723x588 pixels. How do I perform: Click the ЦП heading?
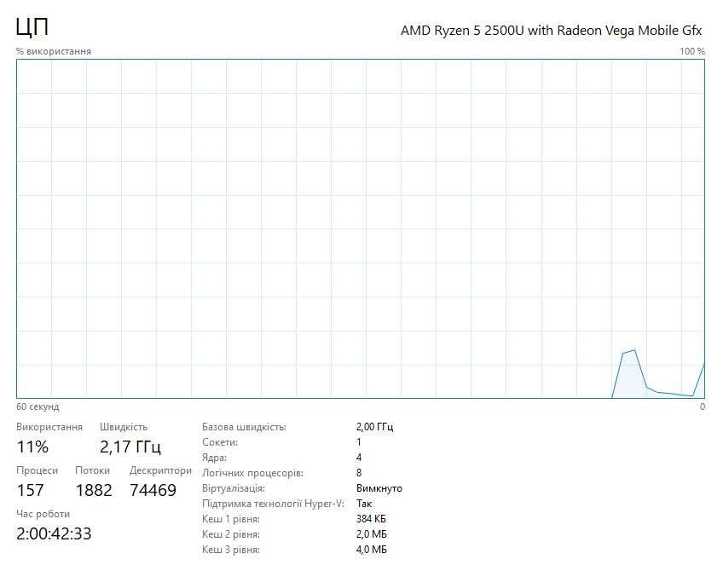pos(32,27)
